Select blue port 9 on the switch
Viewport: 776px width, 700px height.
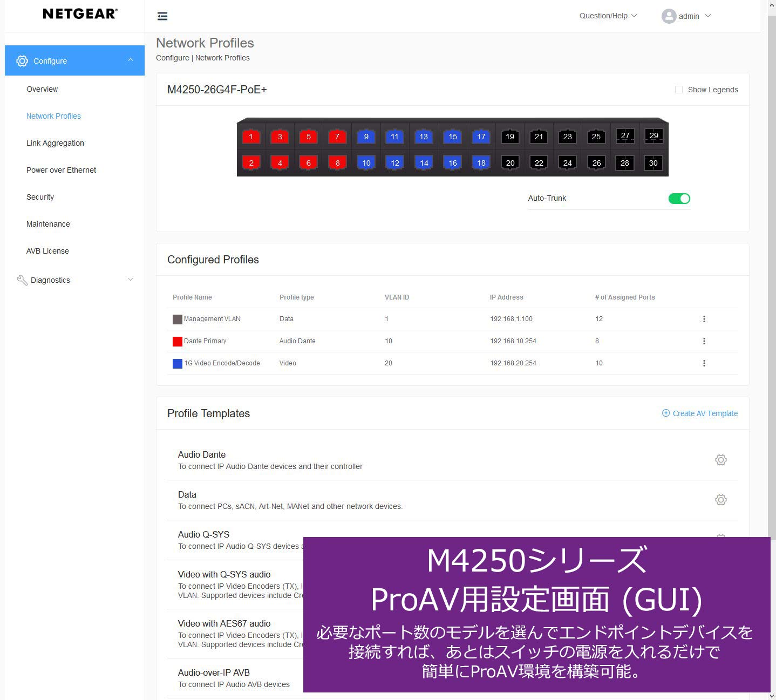pos(366,137)
